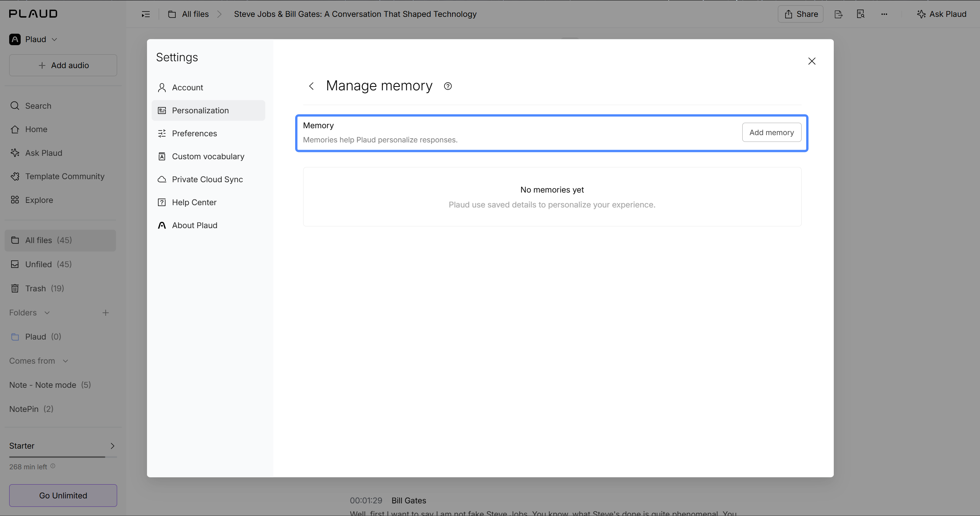Open Explore in the sidebar
980x516 pixels.
click(x=60, y=200)
